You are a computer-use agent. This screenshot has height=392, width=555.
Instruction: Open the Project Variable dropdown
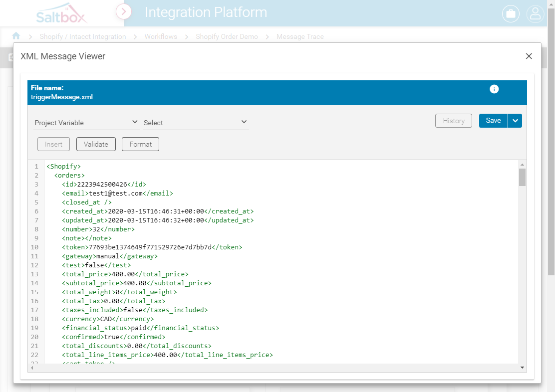tap(86, 122)
